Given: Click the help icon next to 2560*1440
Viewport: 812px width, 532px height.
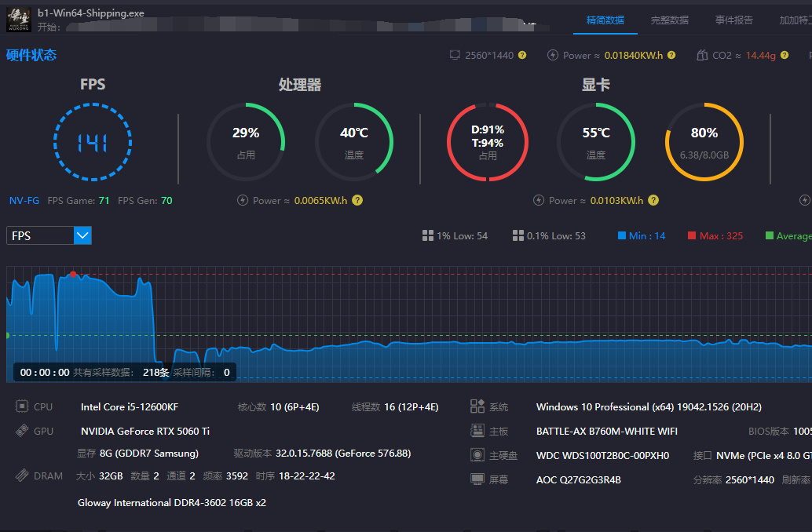Looking at the screenshot, I should click(x=522, y=55).
